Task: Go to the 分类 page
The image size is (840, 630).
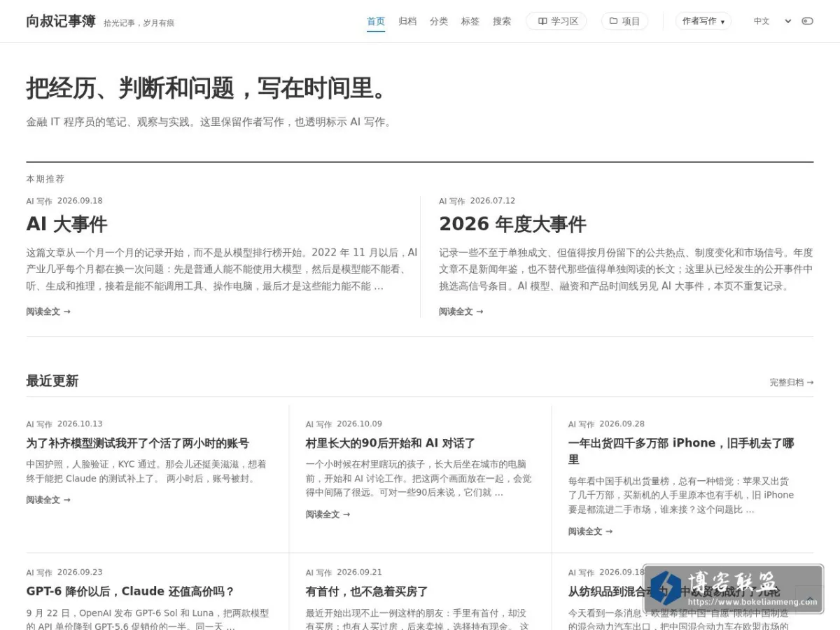Action: 439,21
